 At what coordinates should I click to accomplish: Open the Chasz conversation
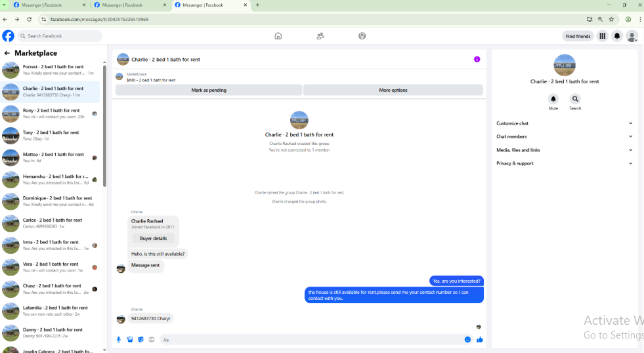click(51, 289)
